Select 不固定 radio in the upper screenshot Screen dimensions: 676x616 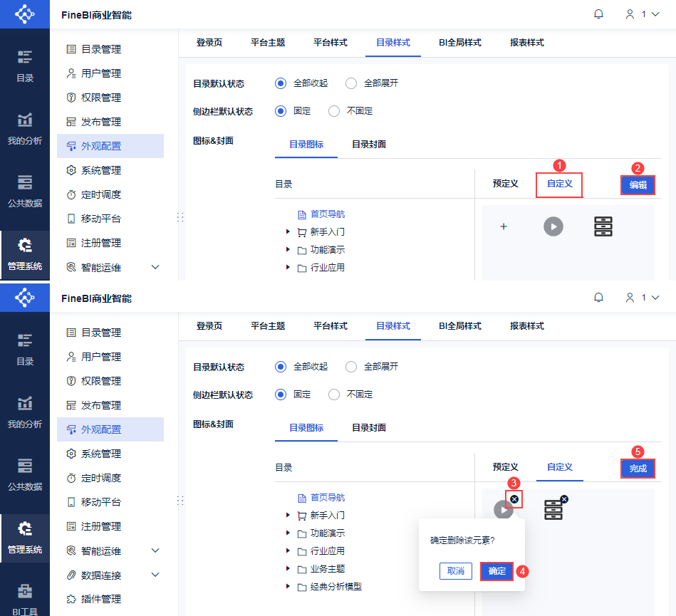pos(333,111)
